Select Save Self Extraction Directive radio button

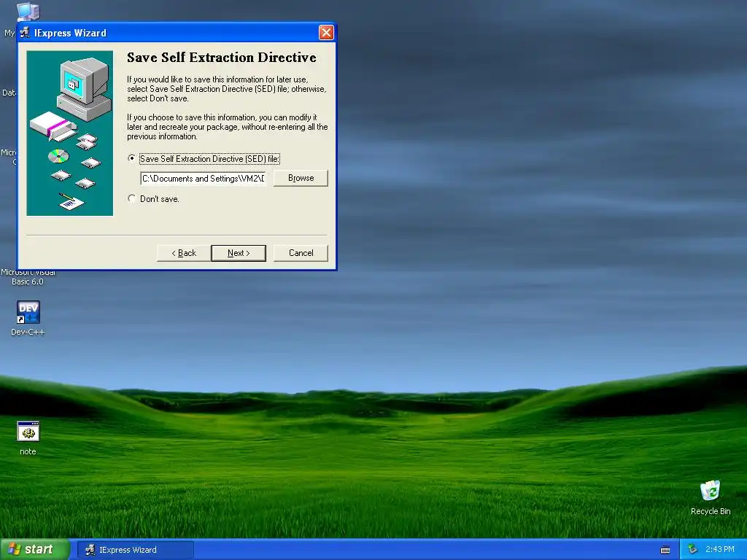(132, 158)
